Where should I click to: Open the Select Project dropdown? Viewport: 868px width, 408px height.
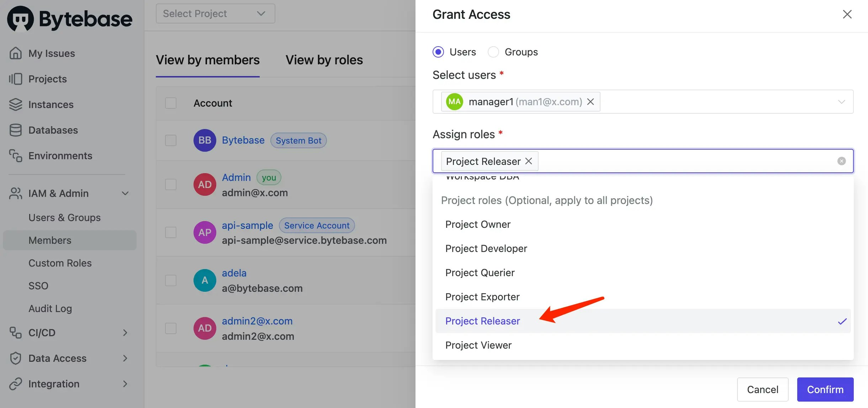coord(215,13)
